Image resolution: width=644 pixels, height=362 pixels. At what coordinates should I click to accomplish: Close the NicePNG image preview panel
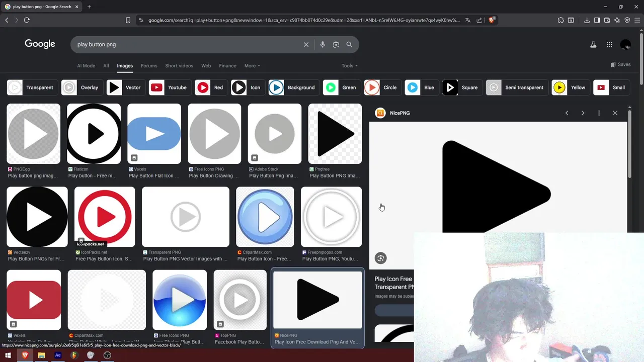click(x=615, y=113)
